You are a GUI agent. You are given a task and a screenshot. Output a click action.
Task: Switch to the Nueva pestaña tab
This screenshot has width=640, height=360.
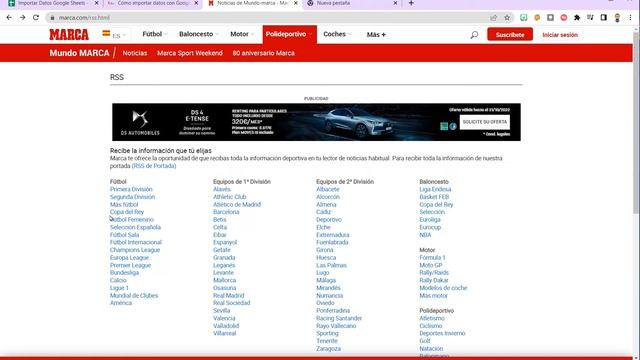352,3
